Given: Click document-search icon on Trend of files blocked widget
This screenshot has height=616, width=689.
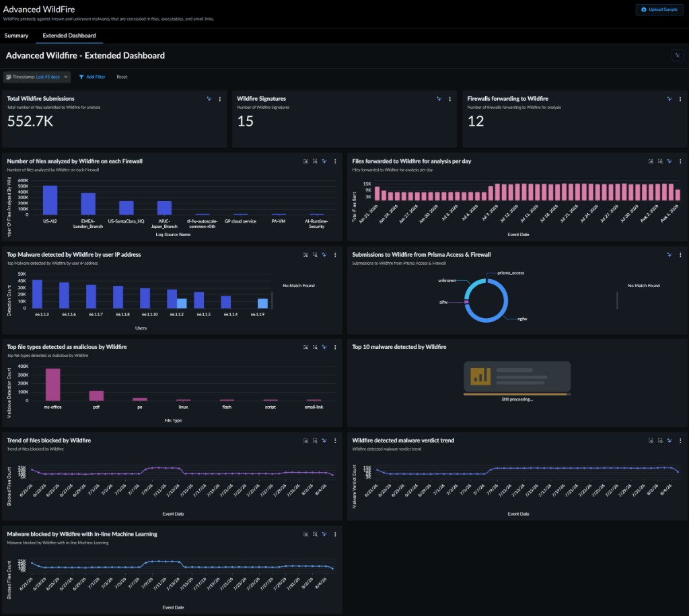Looking at the screenshot, I should click(315, 440).
